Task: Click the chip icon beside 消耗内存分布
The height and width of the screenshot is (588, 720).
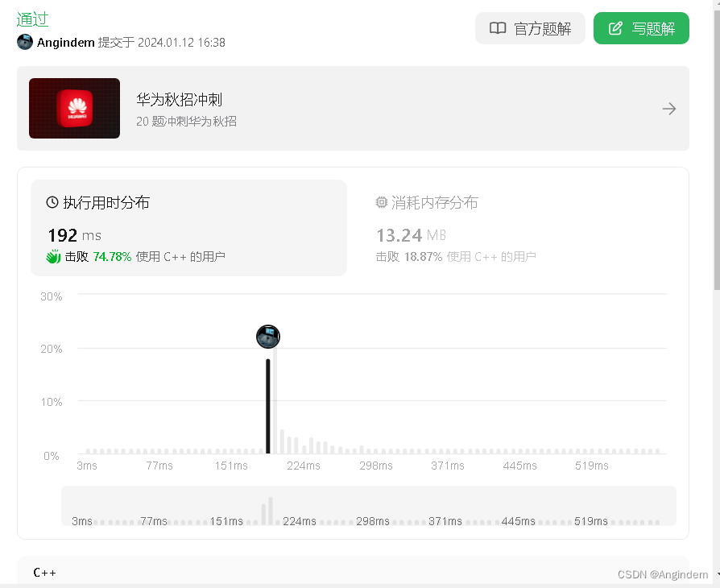Action: click(x=382, y=202)
